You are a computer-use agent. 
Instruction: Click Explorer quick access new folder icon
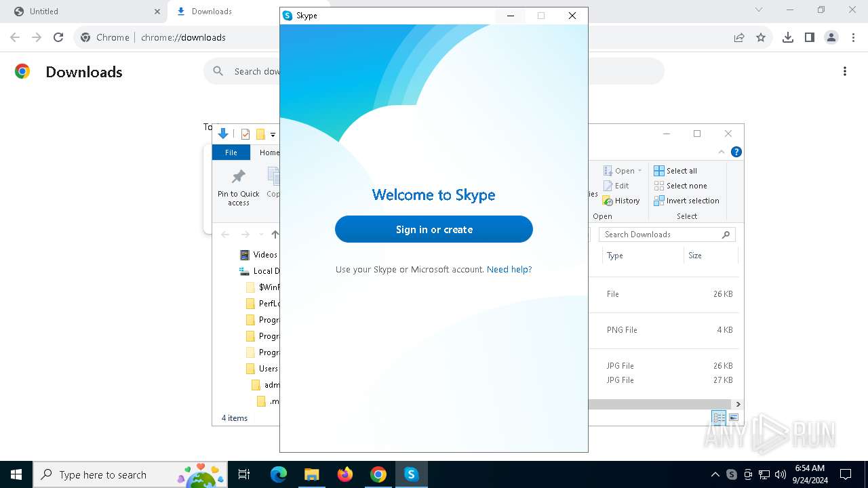click(260, 134)
